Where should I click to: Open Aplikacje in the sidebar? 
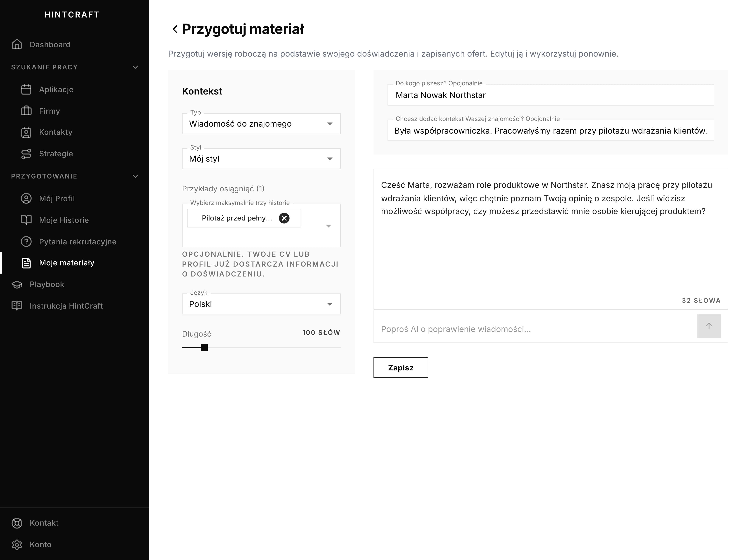[75, 89]
